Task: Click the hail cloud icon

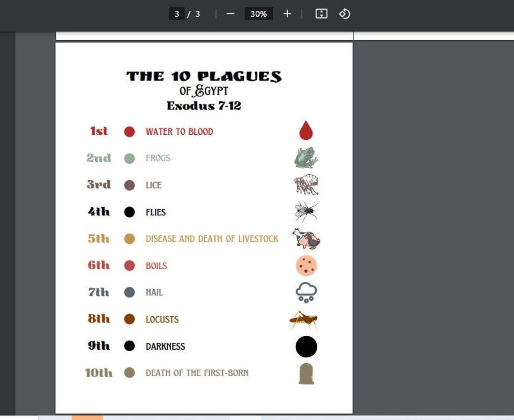Action: coord(305,292)
